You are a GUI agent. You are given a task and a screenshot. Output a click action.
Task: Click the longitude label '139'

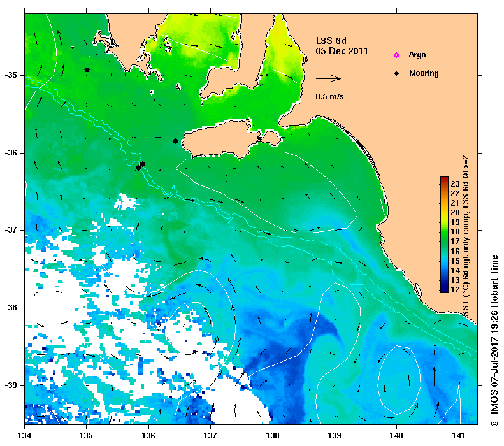pyautogui.click(x=335, y=436)
